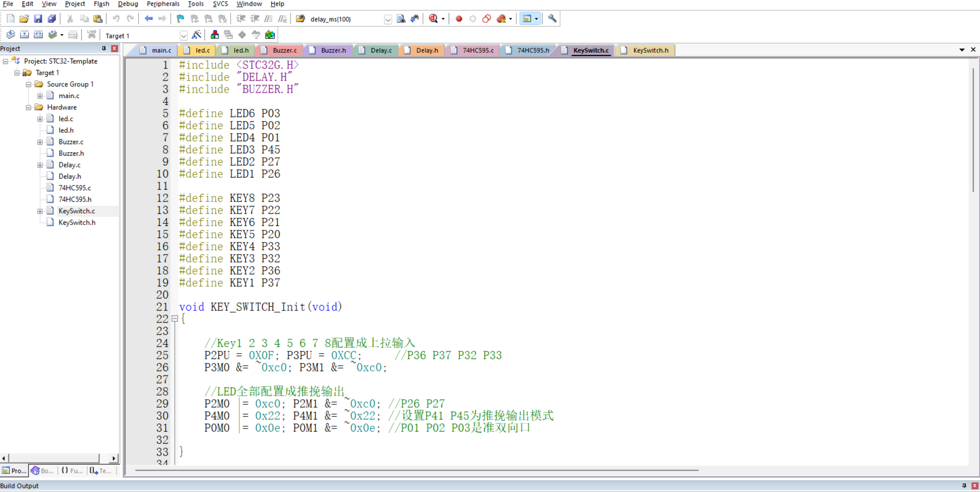Close the active editor tab with the X
Screen dimensions: 980x492
pos(973,50)
